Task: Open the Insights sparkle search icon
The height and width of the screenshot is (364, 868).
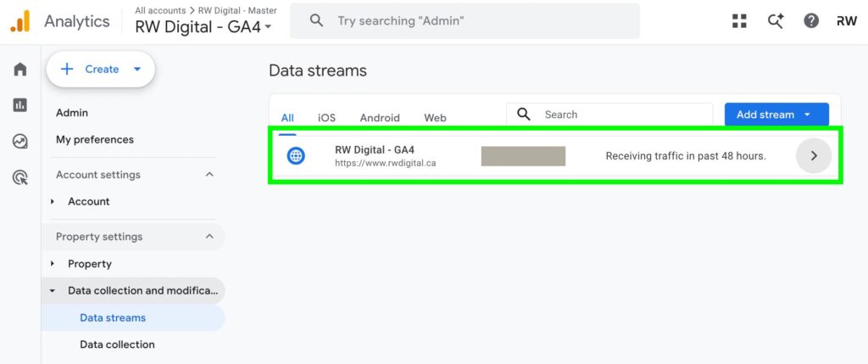Action: tap(776, 21)
